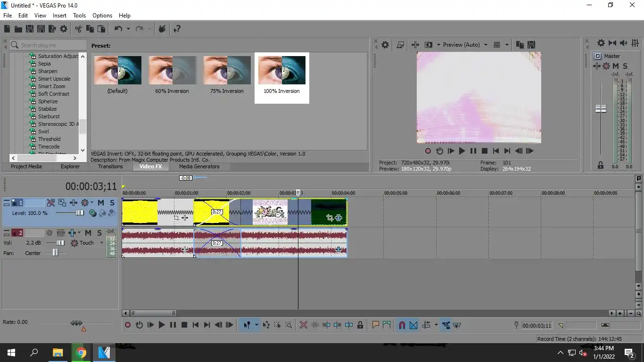Open the Insert menu
The height and width of the screenshot is (362, 644).
[59, 16]
